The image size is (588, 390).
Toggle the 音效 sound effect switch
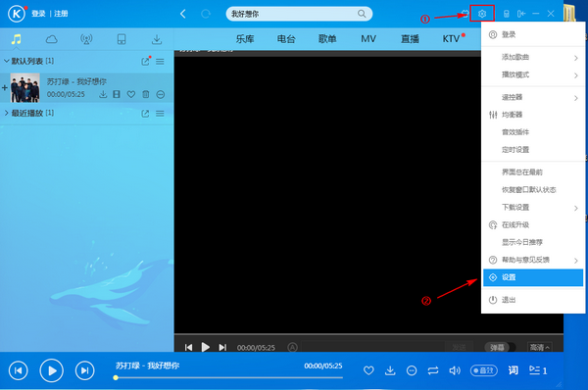484,370
